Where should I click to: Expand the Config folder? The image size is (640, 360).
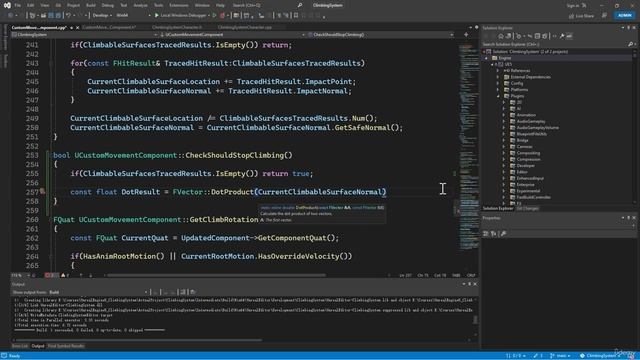pos(498,83)
